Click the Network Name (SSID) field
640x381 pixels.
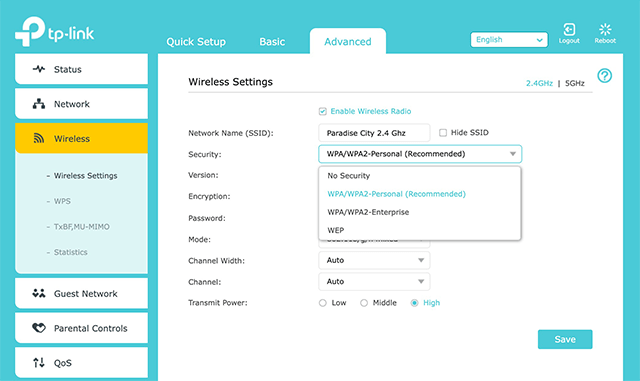pyautogui.click(x=374, y=133)
